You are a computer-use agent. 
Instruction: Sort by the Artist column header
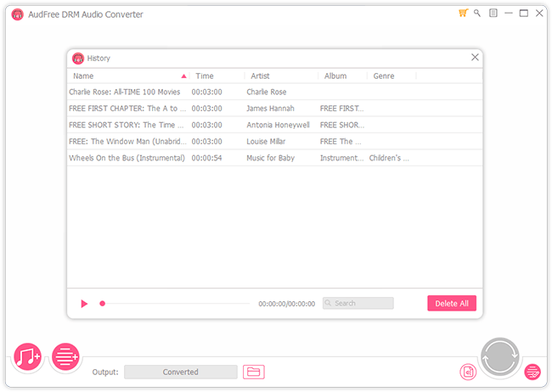click(280, 76)
